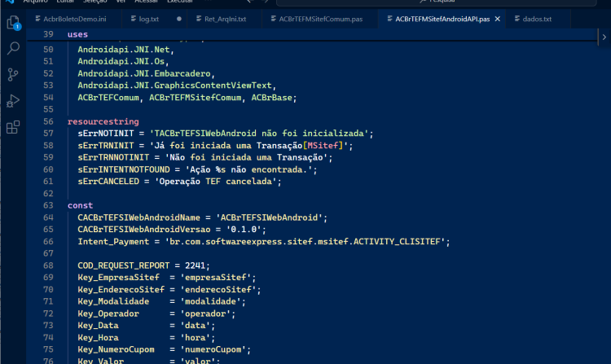Click 'ACBrTEFComum' on line 54
The image size is (611, 364).
tap(108, 98)
